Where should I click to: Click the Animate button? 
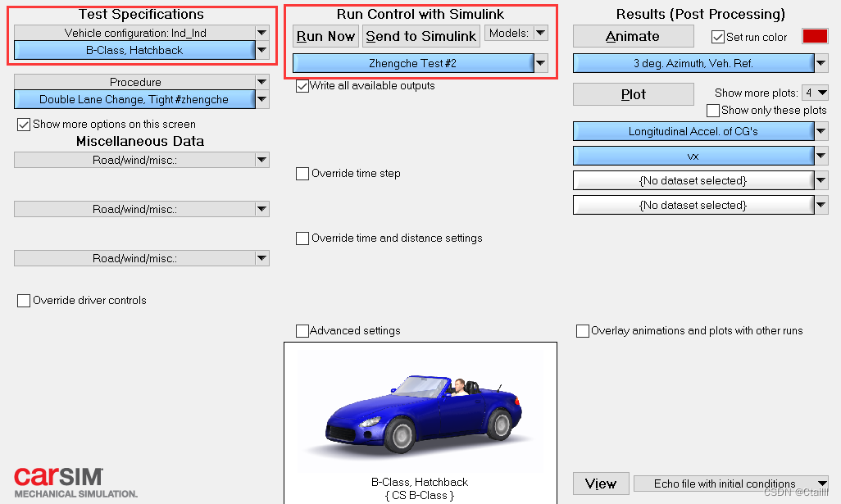pyautogui.click(x=633, y=36)
